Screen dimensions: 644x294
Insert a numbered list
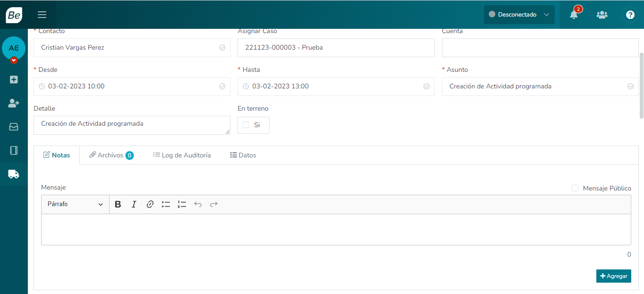[182, 204]
